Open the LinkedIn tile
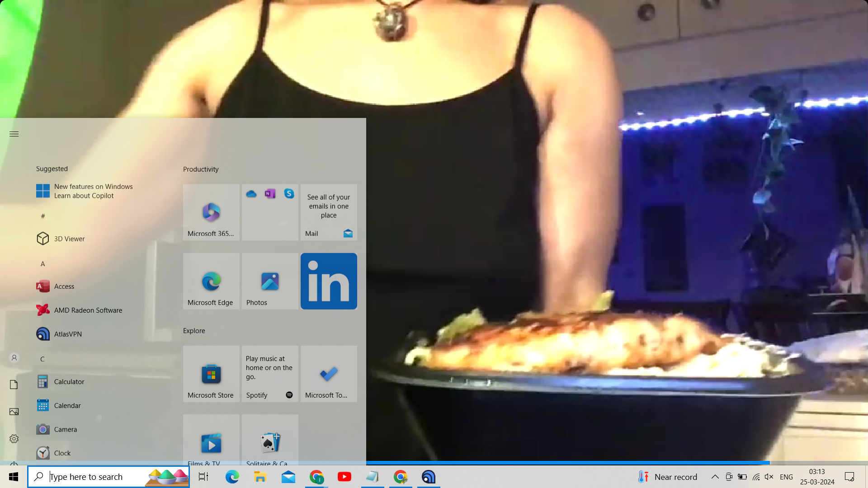The image size is (868, 488). pyautogui.click(x=329, y=281)
